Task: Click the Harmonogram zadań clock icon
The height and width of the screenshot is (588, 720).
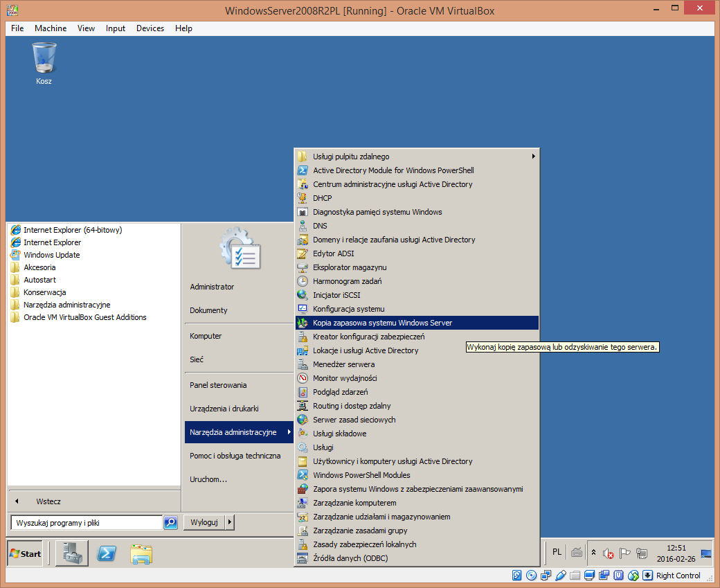Action: (303, 281)
